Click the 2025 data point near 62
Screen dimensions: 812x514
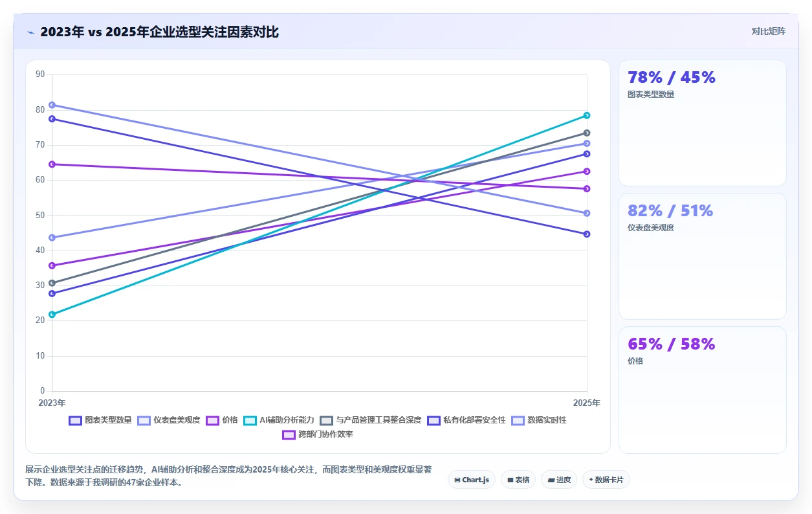[587, 172]
